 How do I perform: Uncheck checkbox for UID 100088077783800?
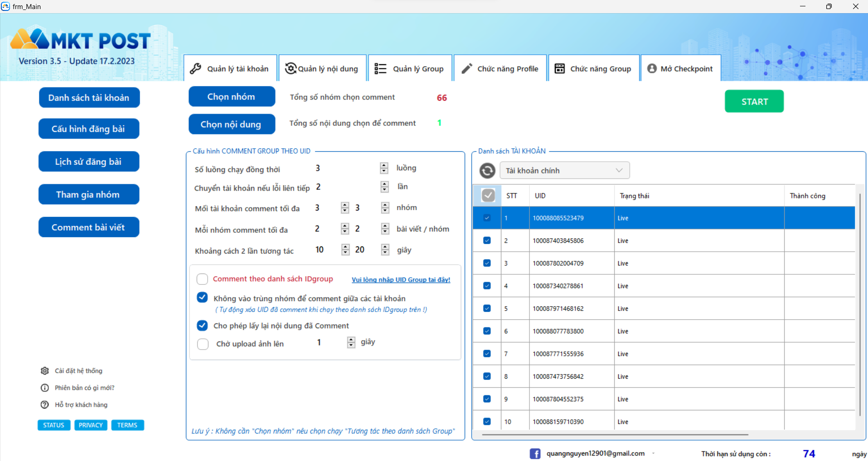click(x=487, y=331)
